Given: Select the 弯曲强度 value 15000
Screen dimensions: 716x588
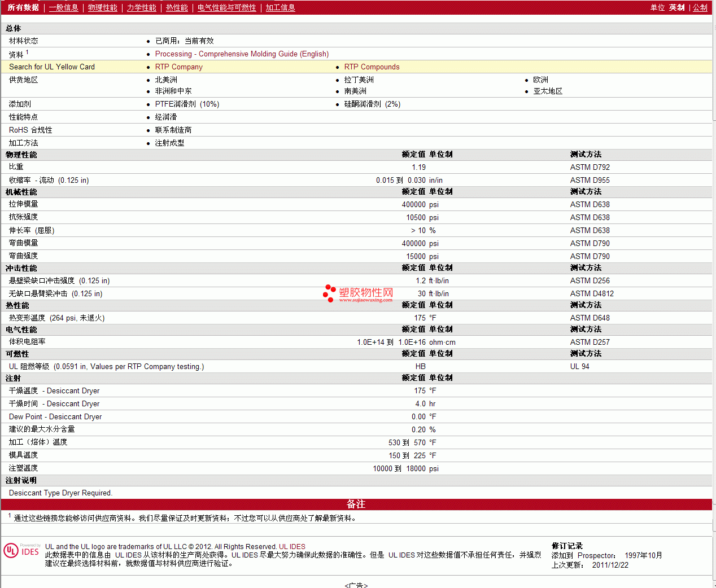Looking at the screenshot, I should 416,256.
